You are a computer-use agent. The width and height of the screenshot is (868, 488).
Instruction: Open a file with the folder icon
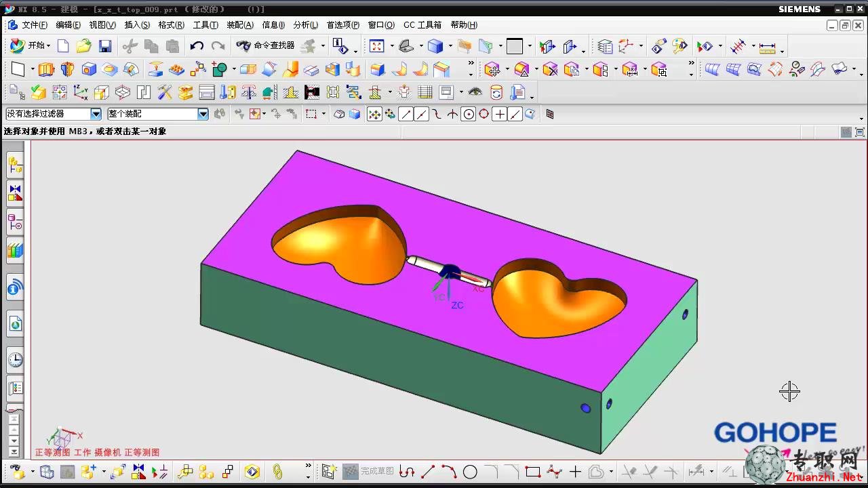pyautogui.click(x=83, y=46)
